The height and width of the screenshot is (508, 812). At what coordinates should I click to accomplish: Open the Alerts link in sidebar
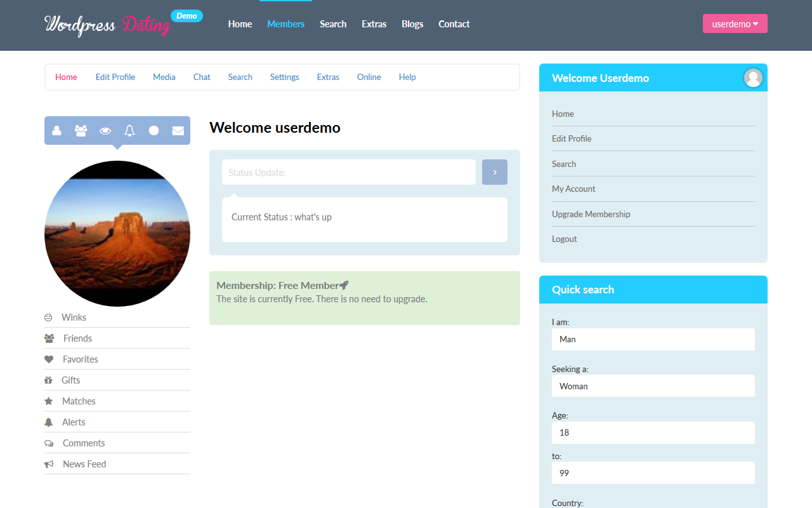click(x=74, y=422)
